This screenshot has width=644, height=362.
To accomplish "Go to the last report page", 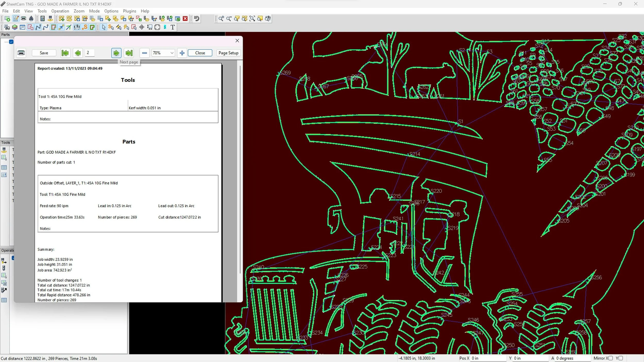I will [x=129, y=53].
